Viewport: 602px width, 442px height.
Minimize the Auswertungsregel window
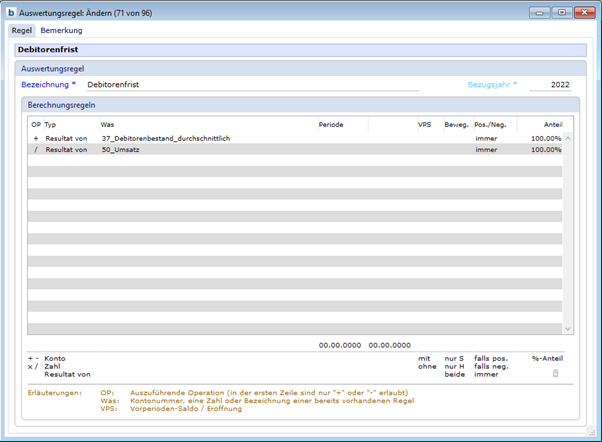tap(541, 13)
